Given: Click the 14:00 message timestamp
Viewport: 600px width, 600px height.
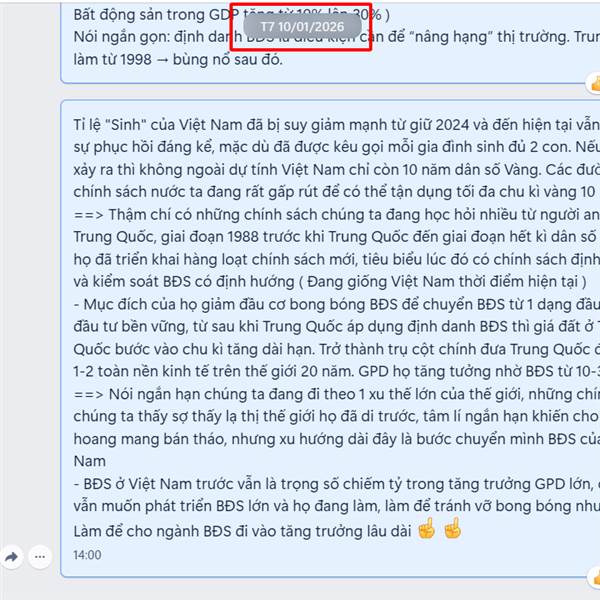Looking at the screenshot, I should (87, 555).
